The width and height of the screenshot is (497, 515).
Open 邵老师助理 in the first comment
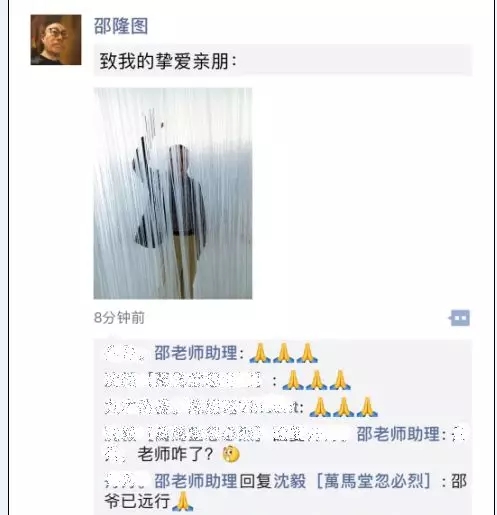196,353
